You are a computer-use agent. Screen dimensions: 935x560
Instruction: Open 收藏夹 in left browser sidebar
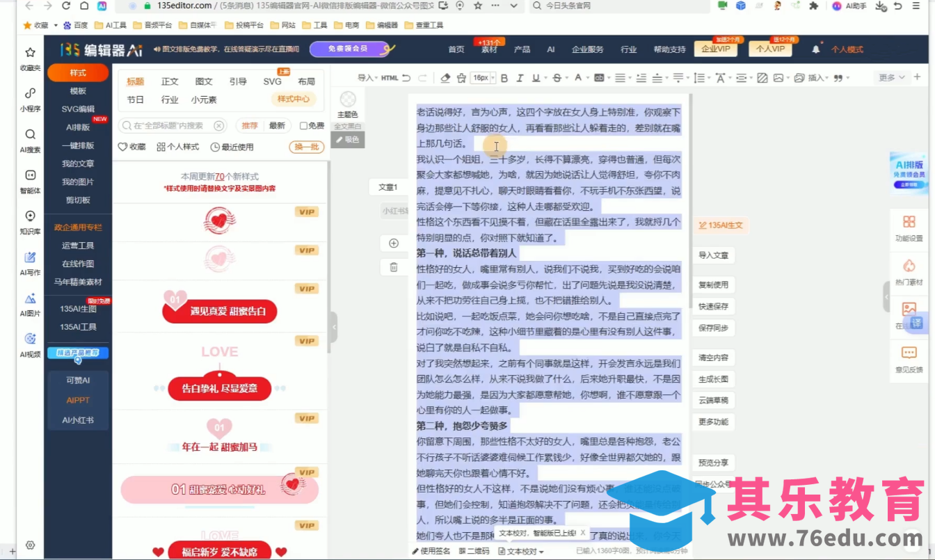click(30, 58)
